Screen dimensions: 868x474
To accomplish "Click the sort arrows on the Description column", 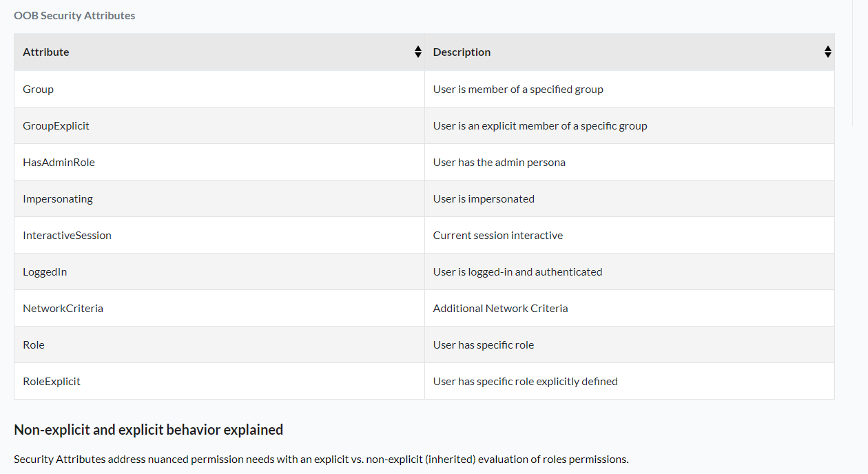I will 827,51.
